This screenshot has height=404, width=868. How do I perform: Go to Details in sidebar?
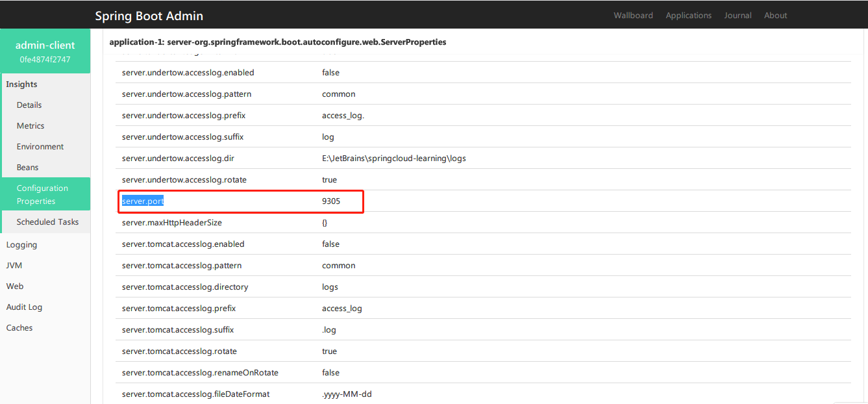pos(29,105)
